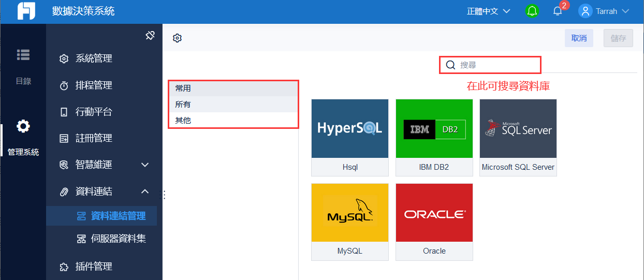Click 伺服器資料集 server icon

(x=81, y=239)
